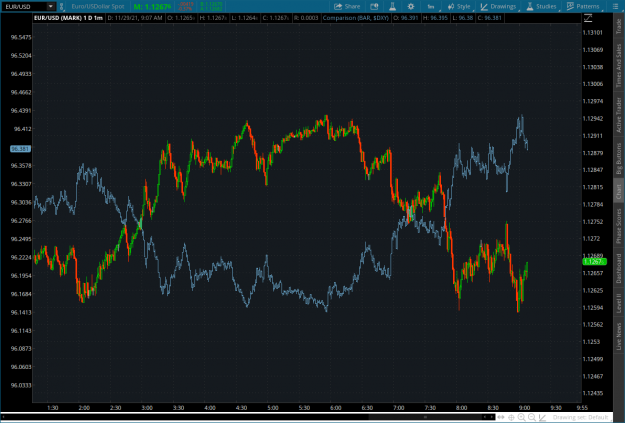Click the EUR/USD symbol input field
The width and height of the screenshot is (625, 423).
tap(24, 6)
